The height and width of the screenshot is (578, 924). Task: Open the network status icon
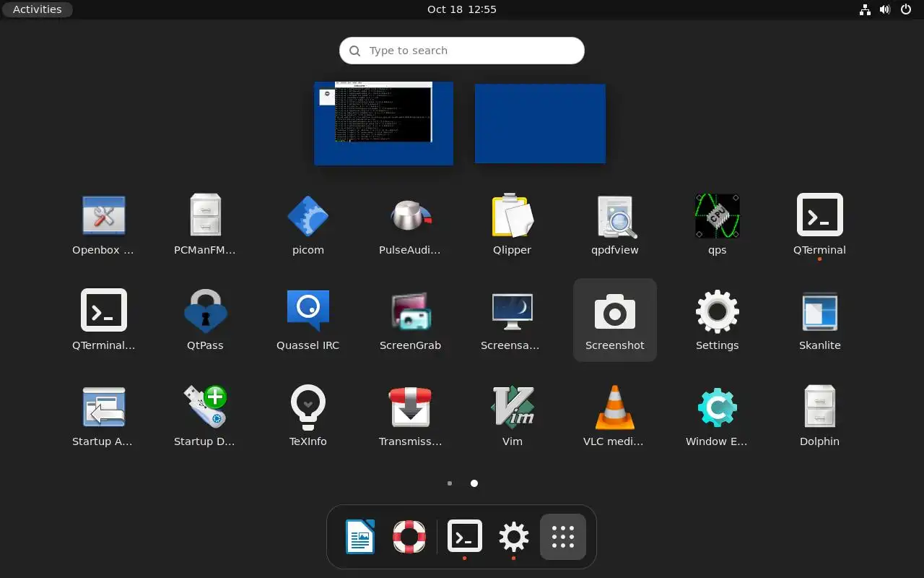(865, 9)
